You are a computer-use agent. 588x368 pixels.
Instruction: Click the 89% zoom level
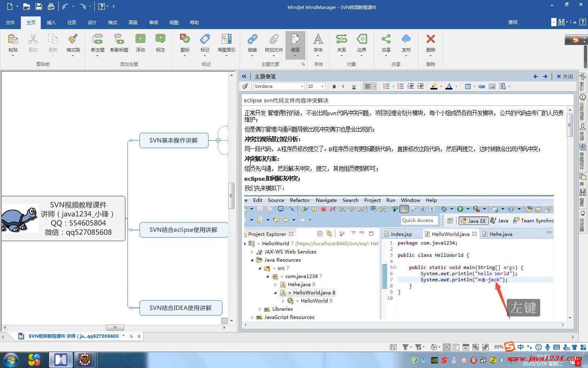pyautogui.click(x=499, y=347)
